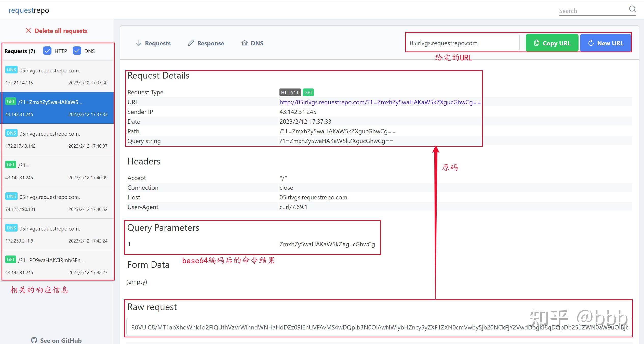Screen dimensions: 644x344
Task: Click the refresh icon on New URL
Action: 591,43
